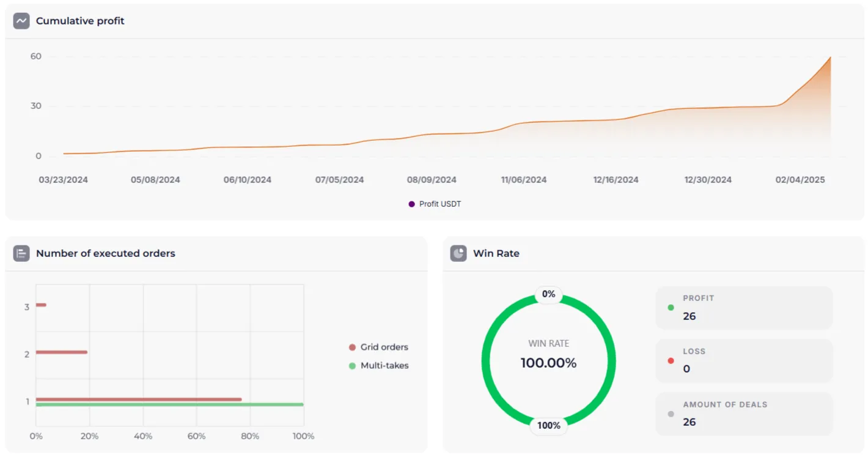Open the AMOUNT OF DEALS stat card

(744, 414)
